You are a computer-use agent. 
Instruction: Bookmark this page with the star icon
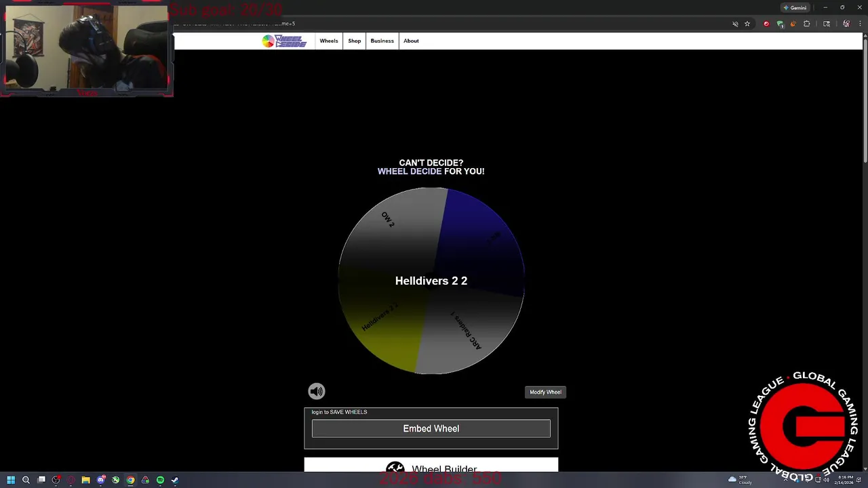click(747, 24)
